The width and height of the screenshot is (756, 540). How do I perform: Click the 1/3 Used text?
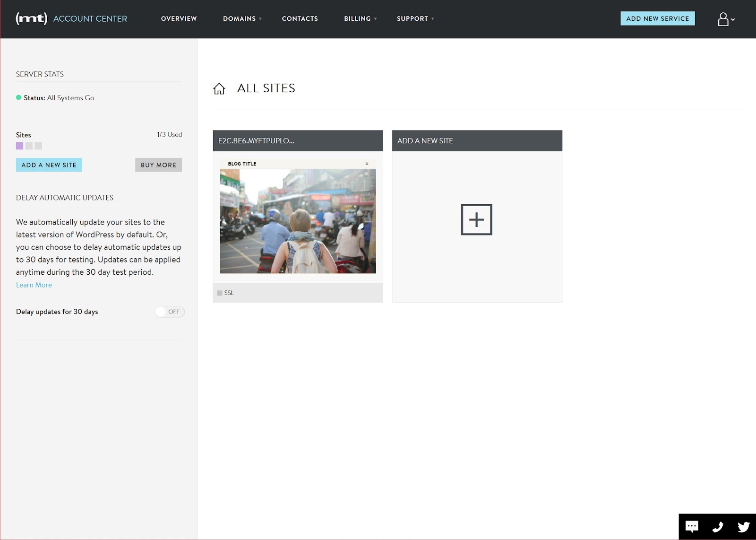tap(169, 135)
